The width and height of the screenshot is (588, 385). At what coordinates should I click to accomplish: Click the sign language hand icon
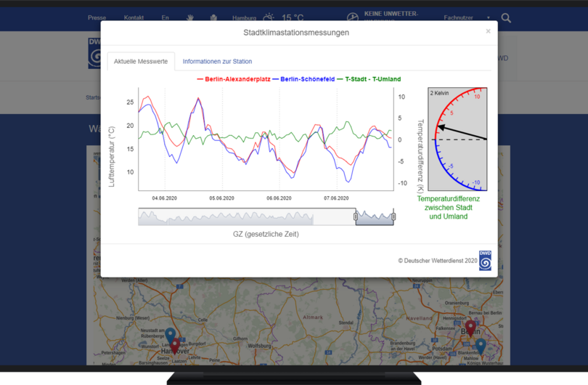pos(190,17)
